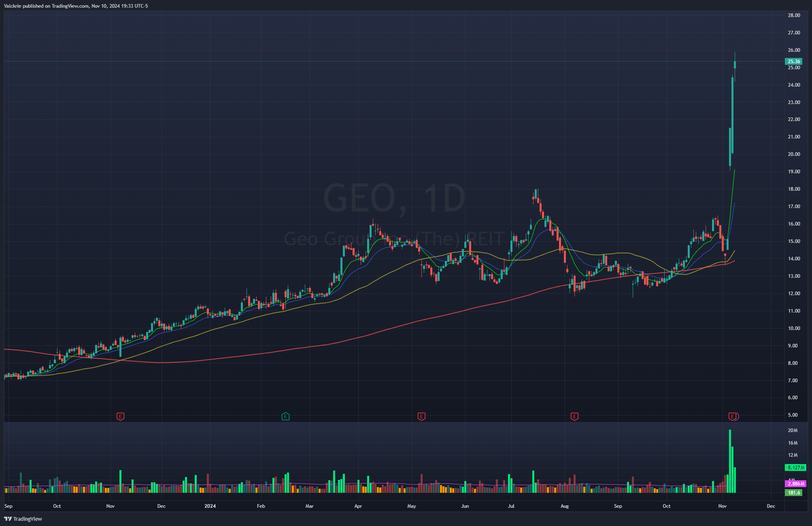
Task: Open the May 2024 red earnings marker
Action: [421, 416]
